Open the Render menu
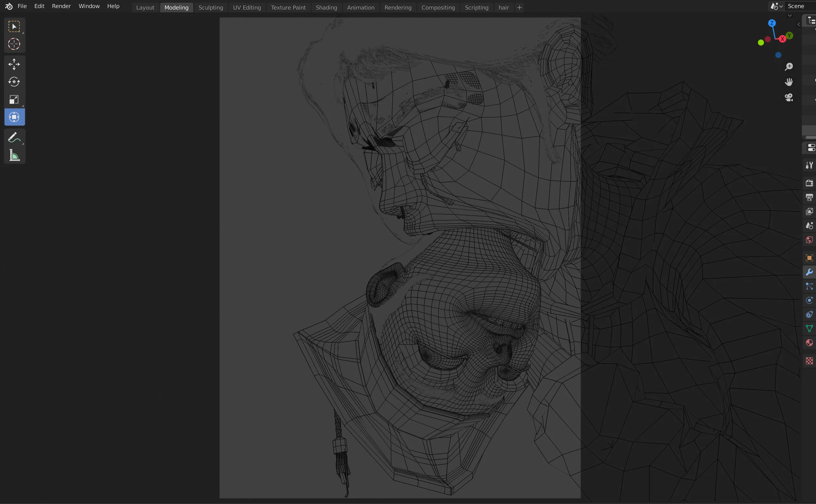This screenshot has height=504, width=816. [61, 6]
